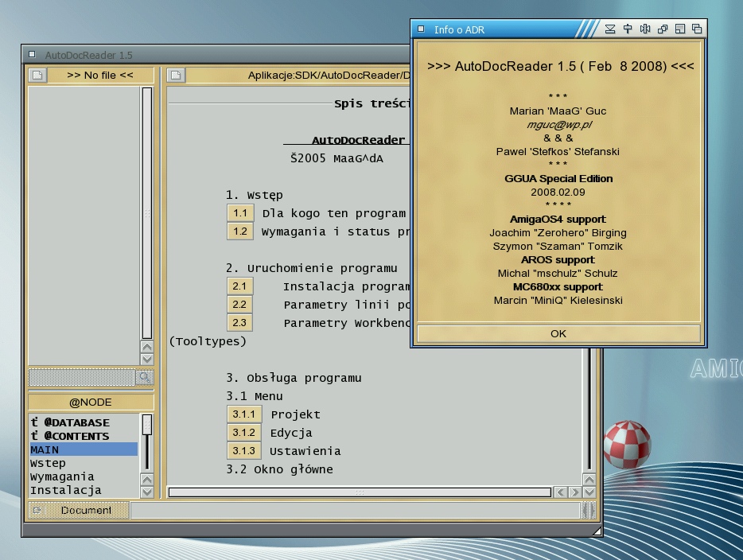
Task: Click the document scroll down arrow
Action: [589, 492]
